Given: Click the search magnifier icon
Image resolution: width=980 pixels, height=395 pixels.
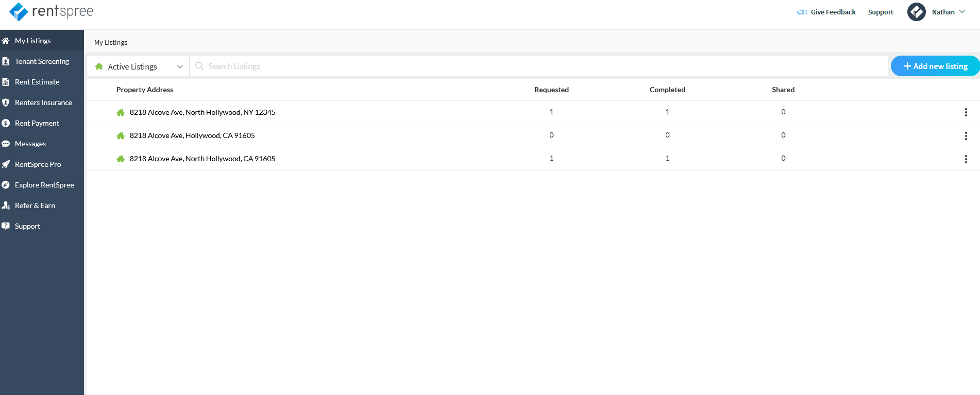Looking at the screenshot, I should (x=199, y=66).
